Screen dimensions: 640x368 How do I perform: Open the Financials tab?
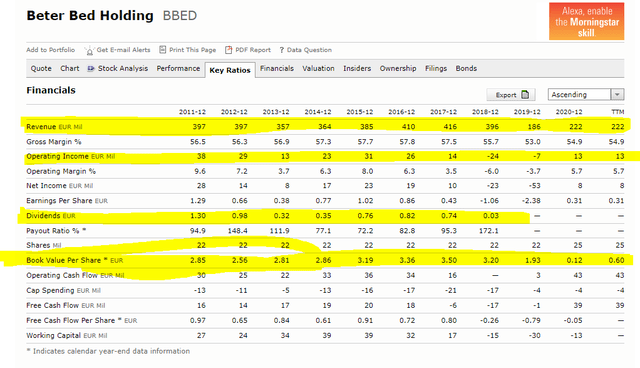277,69
